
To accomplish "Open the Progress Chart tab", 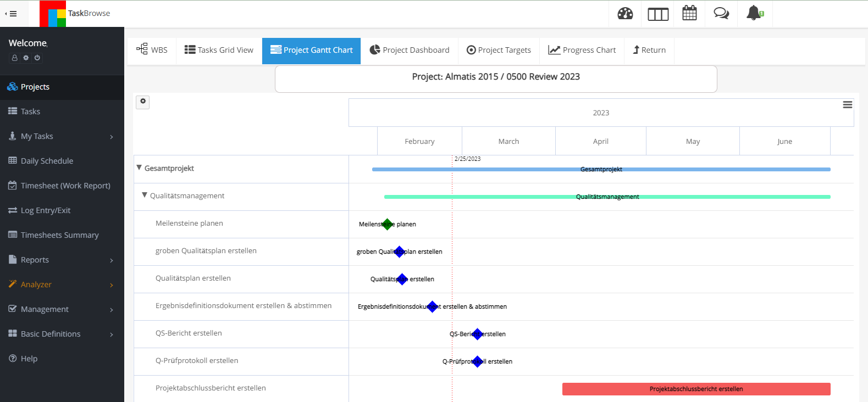I will pyautogui.click(x=582, y=50).
